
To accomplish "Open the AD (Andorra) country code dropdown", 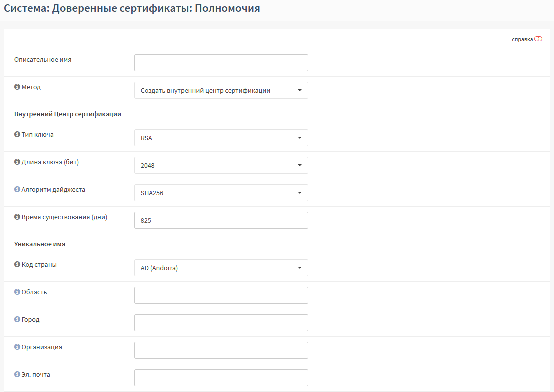I will [x=221, y=268].
